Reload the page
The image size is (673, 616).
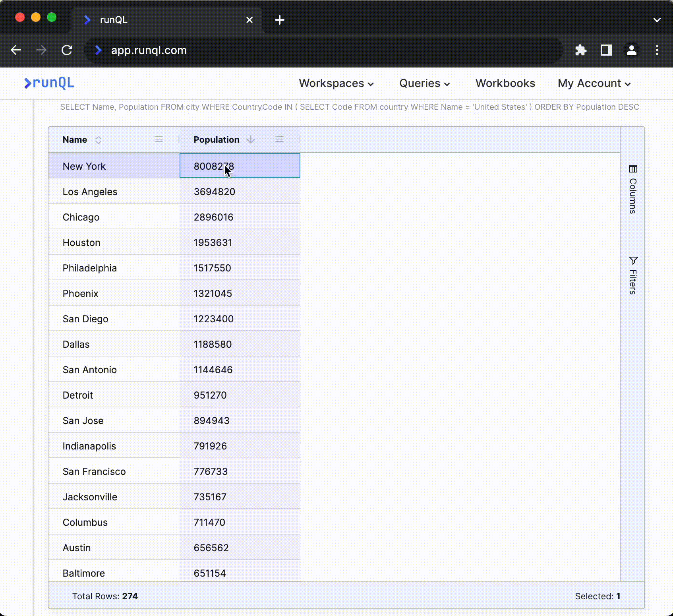67,50
